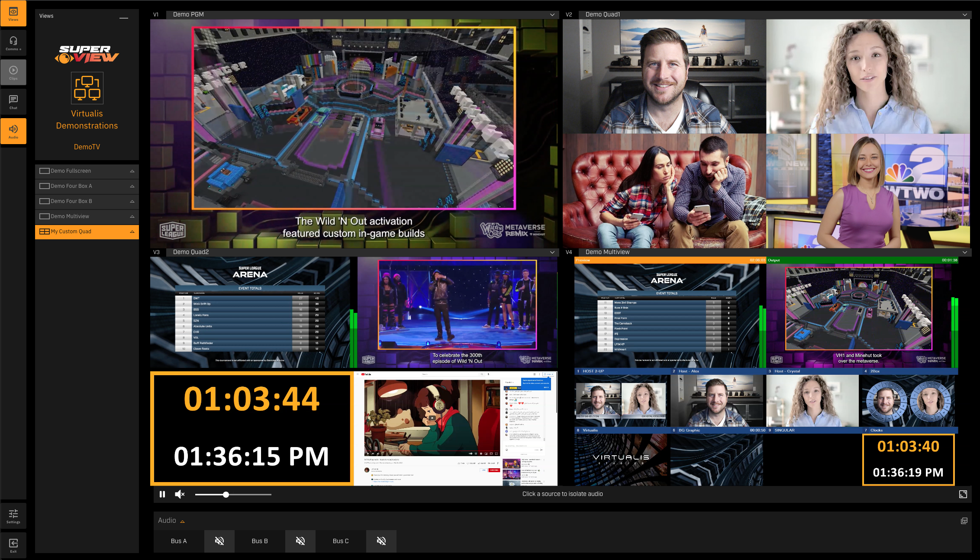Open the Comms headset panel
Viewport: 980px width, 560px height.
coord(13,43)
